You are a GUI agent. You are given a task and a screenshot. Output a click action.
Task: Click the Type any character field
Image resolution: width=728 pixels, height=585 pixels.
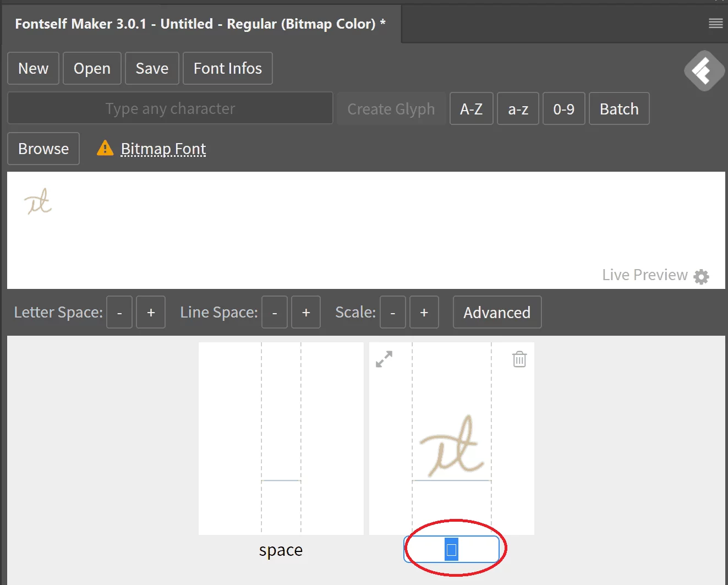pyautogui.click(x=170, y=108)
